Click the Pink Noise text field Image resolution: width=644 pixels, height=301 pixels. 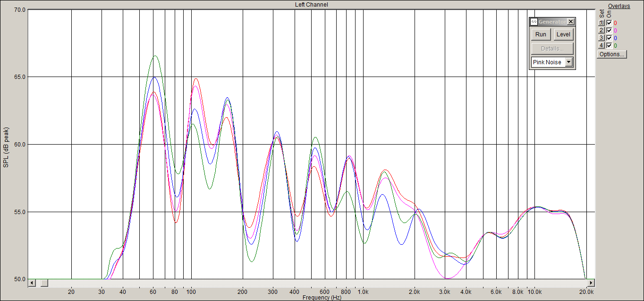(548, 62)
